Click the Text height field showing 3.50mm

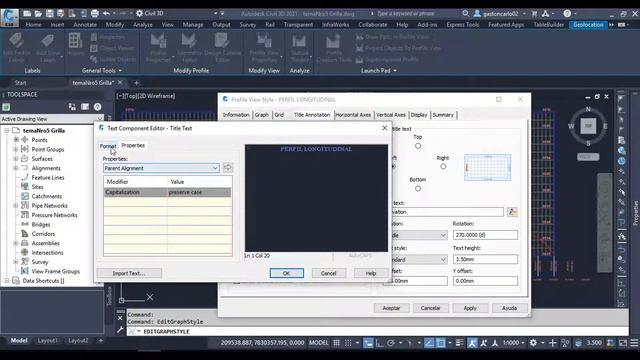pyautogui.click(x=485, y=260)
